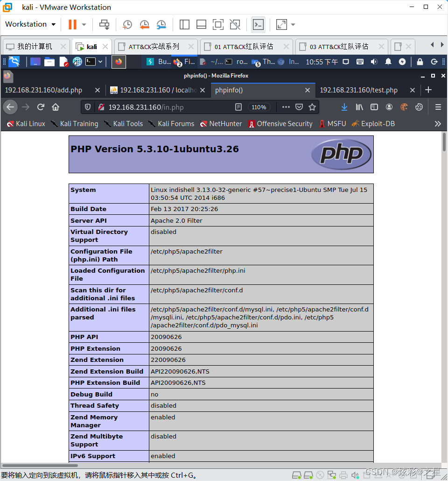Close the phpinfo() Firefox tab

coord(308,90)
